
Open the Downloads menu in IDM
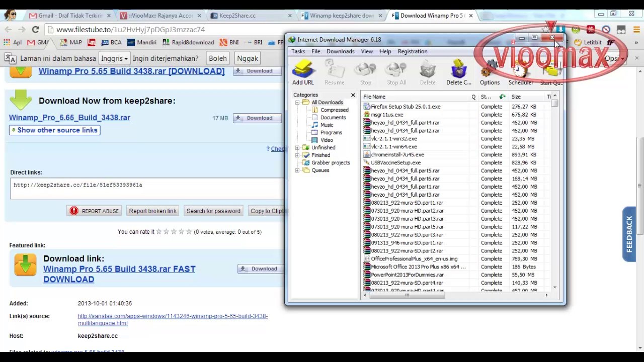coord(340,51)
